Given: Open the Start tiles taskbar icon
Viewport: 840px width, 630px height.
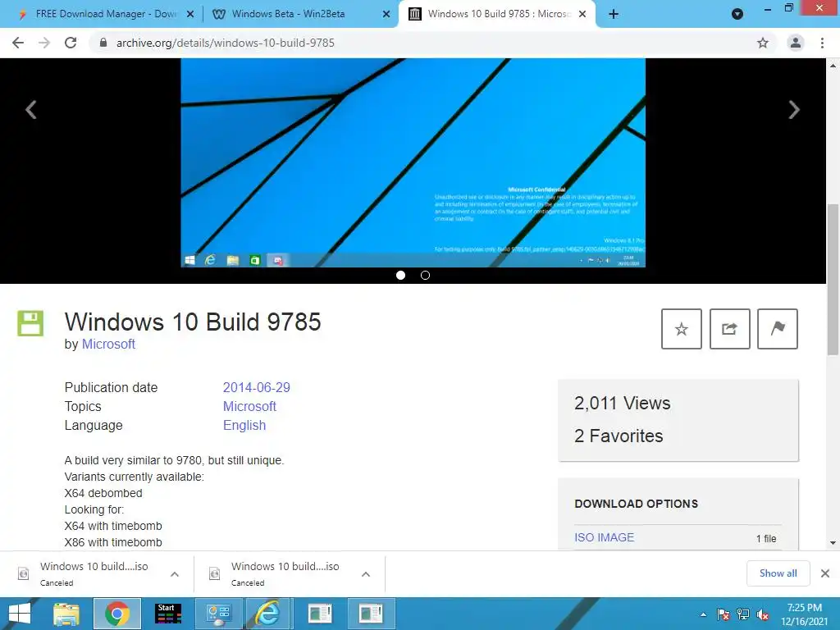Looking at the screenshot, I should tap(168, 614).
